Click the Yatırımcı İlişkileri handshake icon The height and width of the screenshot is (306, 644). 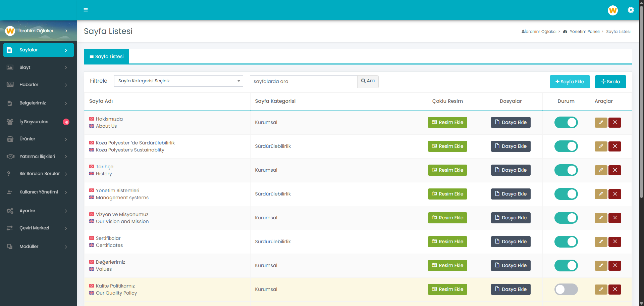click(x=10, y=157)
